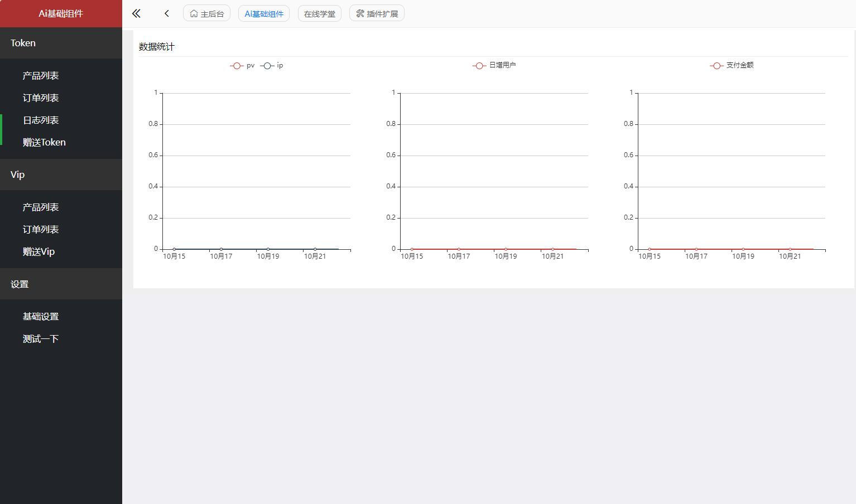The image size is (856, 504).
Task: Open 赠送Token from the sidebar
Action: (44, 142)
